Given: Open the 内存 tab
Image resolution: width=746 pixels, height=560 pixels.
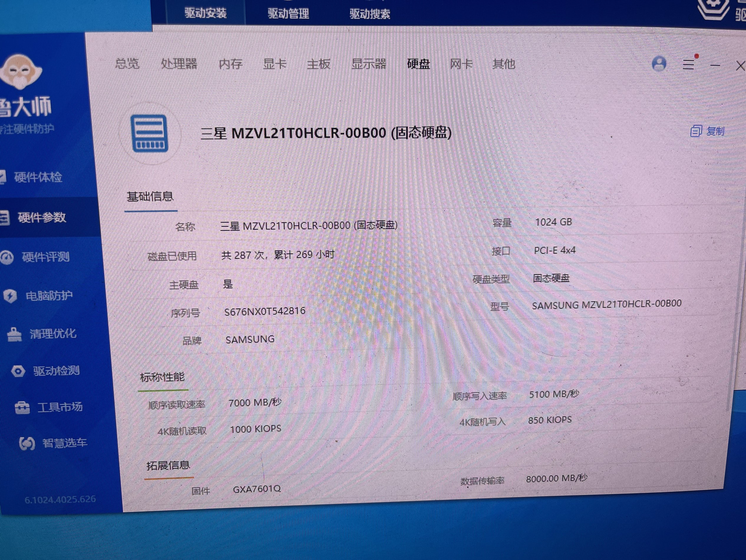Looking at the screenshot, I should 230,64.
